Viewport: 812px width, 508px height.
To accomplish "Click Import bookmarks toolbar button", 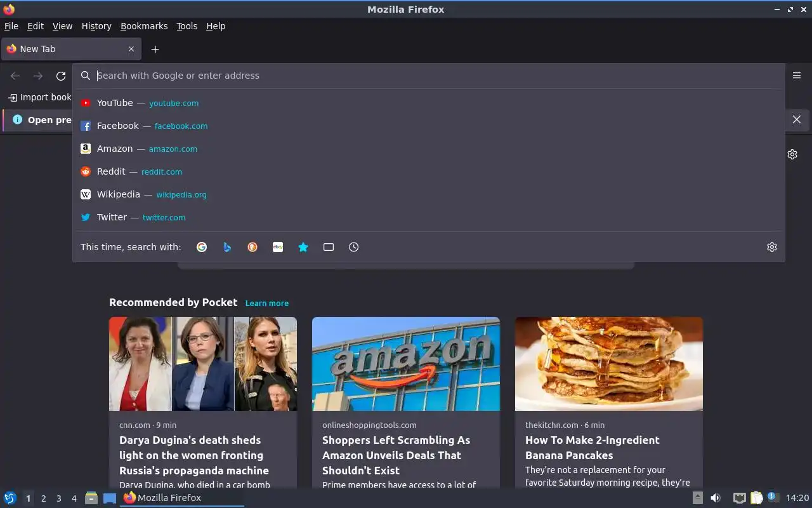I will (39, 97).
